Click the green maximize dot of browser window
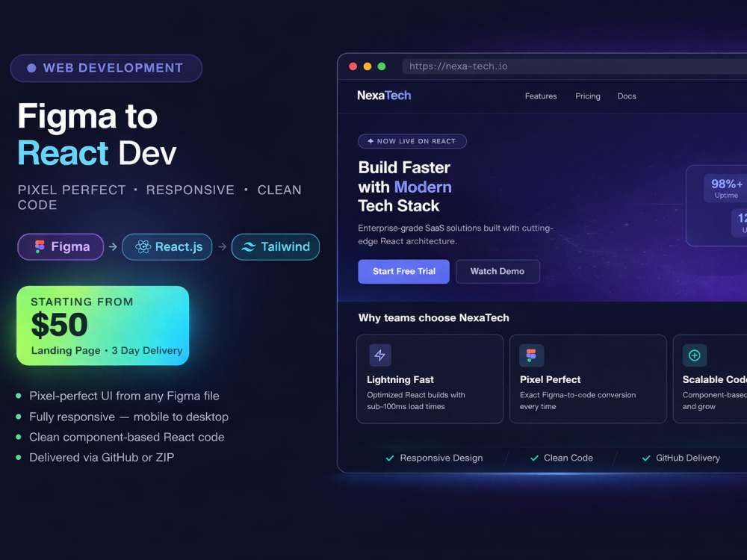The image size is (747, 560). 382,66
